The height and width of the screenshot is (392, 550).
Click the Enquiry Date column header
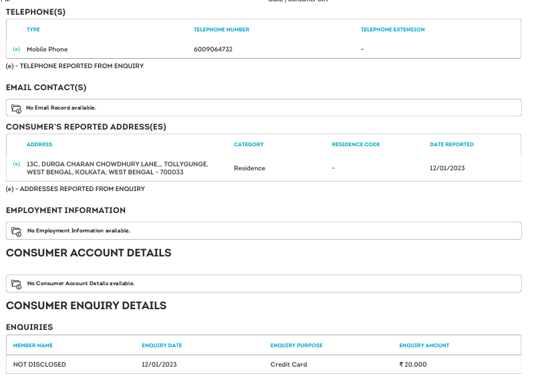pos(162,345)
